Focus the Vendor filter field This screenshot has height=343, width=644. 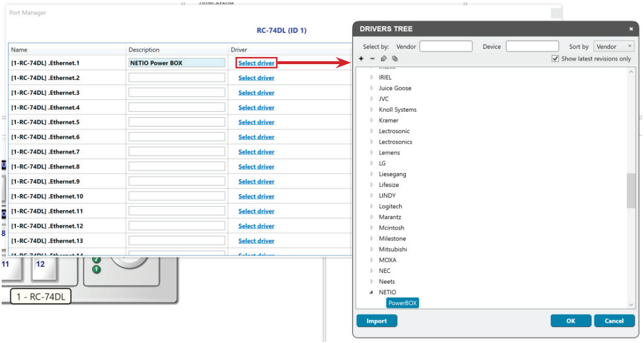(446, 47)
